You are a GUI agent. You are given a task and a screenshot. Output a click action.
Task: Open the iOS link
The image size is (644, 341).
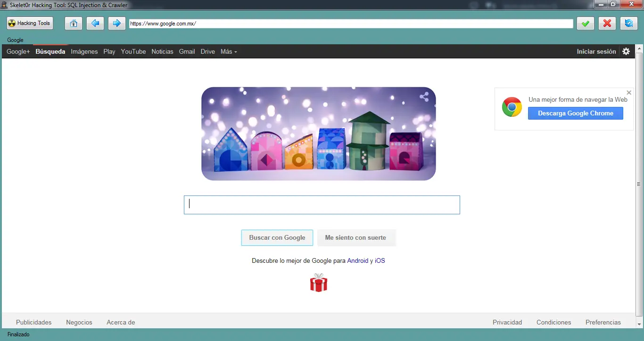coord(380,260)
